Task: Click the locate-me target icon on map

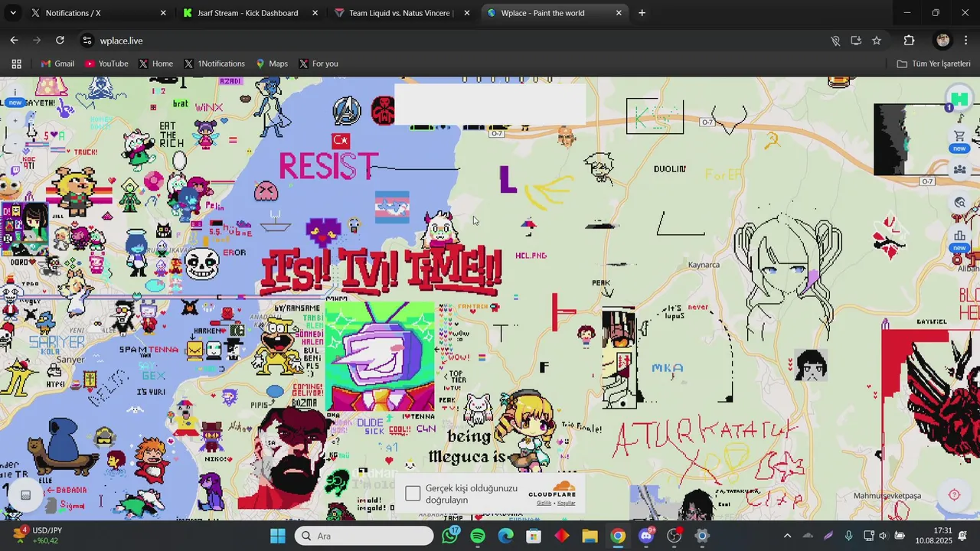Action: [954, 494]
